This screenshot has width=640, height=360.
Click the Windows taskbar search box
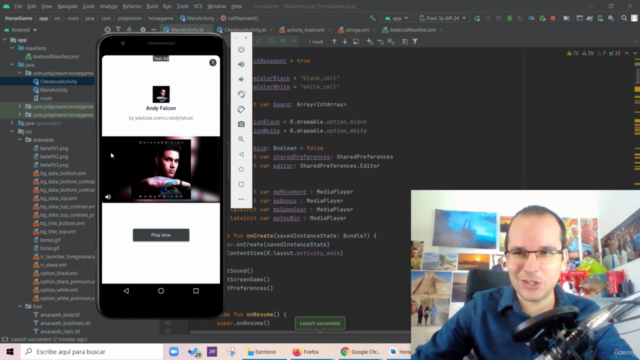(92, 352)
